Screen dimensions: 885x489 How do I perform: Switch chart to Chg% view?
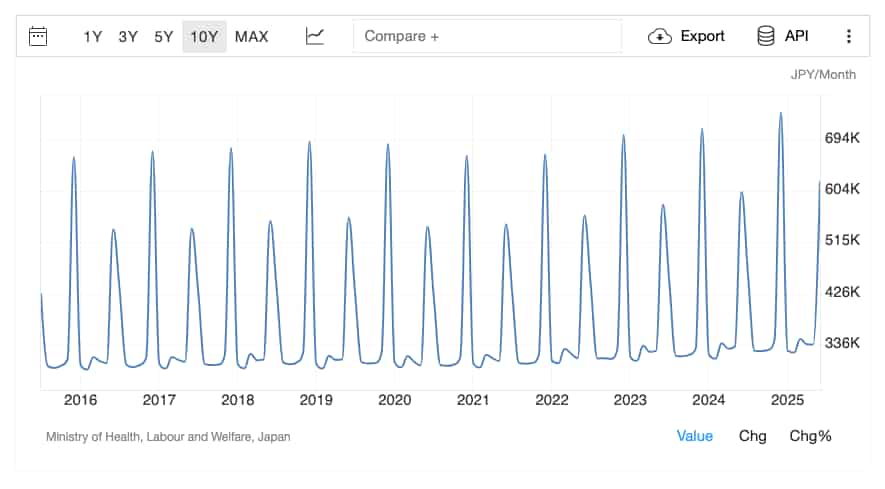(x=810, y=436)
